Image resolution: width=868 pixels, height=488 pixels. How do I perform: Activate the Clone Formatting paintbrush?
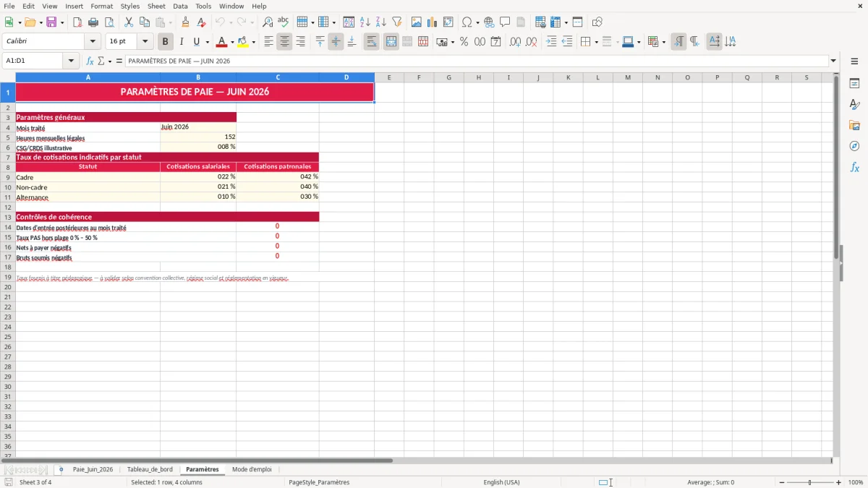coord(185,22)
